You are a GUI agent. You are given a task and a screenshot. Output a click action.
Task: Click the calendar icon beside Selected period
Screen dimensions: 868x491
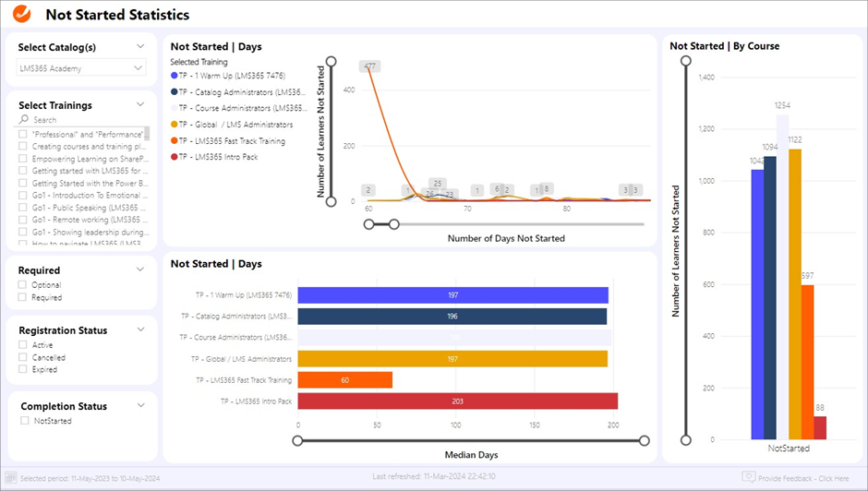(x=11, y=477)
